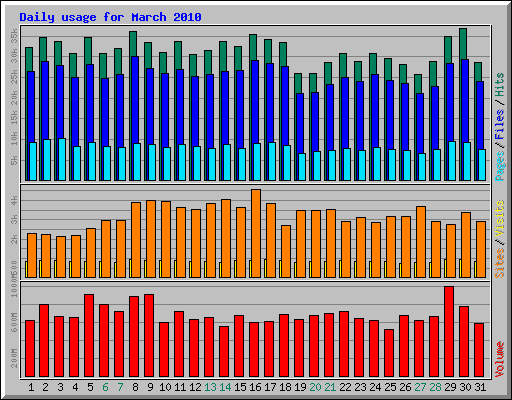Screen dimensions: 512x400
Task: Pick day label 17 below the chart
Action: 270,387
